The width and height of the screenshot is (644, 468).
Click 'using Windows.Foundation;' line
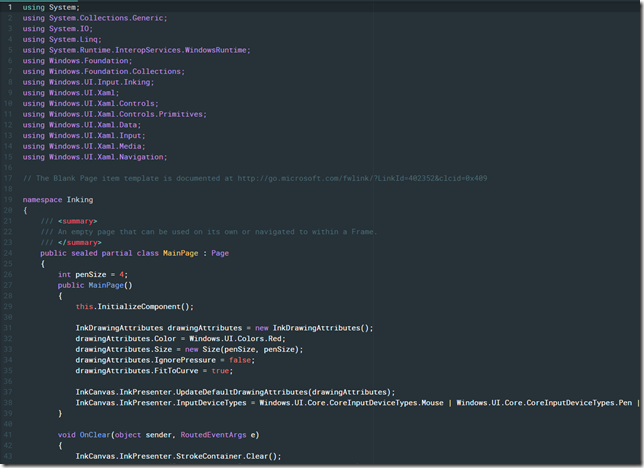point(77,61)
